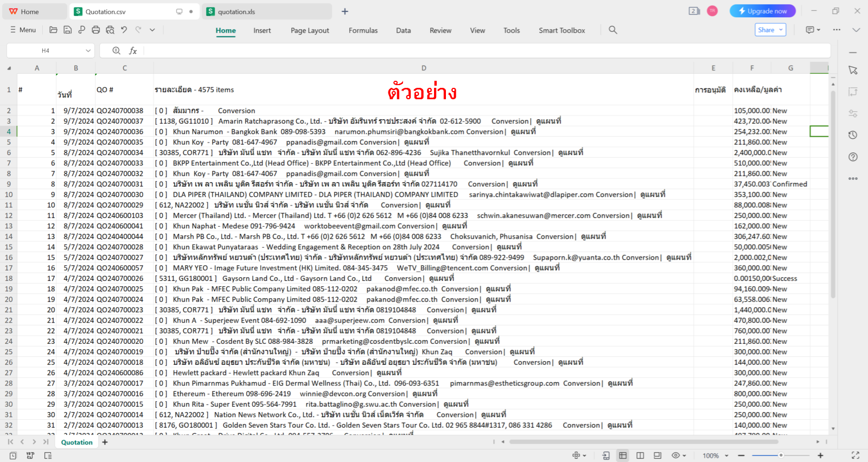Click the Print Preview icon
Screen dimensions: 868x462
(x=110, y=30)
